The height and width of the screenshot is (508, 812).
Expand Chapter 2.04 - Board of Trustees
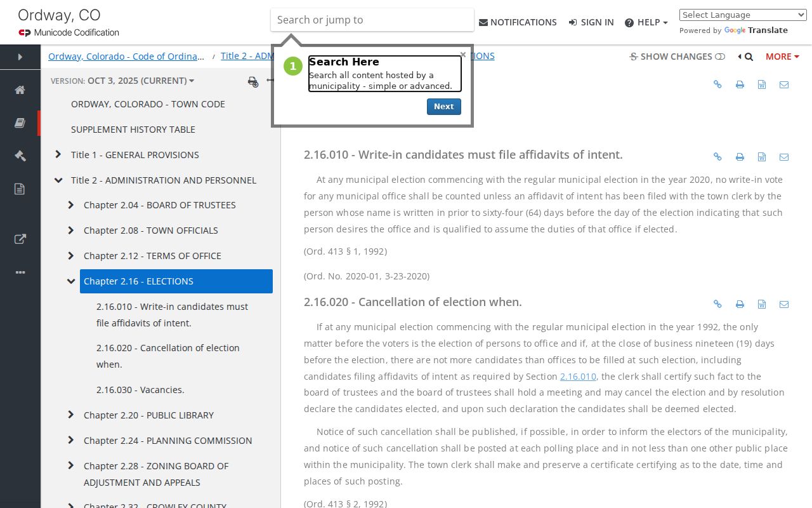[71, 205]
